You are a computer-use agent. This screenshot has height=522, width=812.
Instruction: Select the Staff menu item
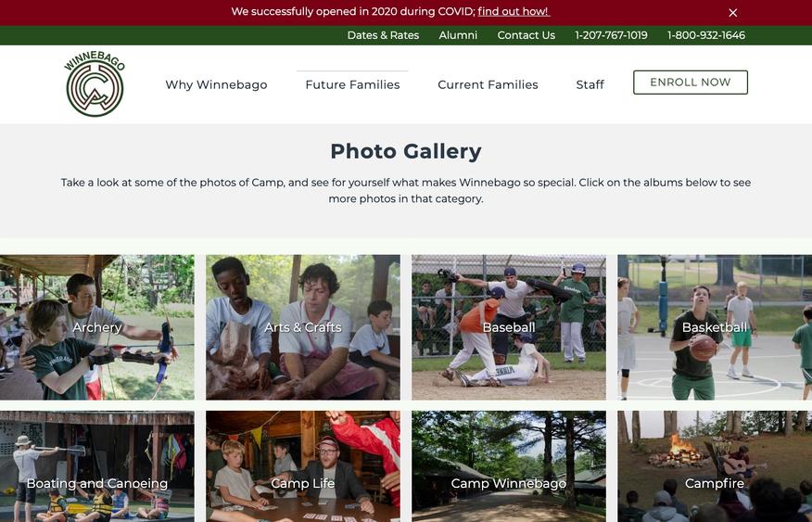590,84
